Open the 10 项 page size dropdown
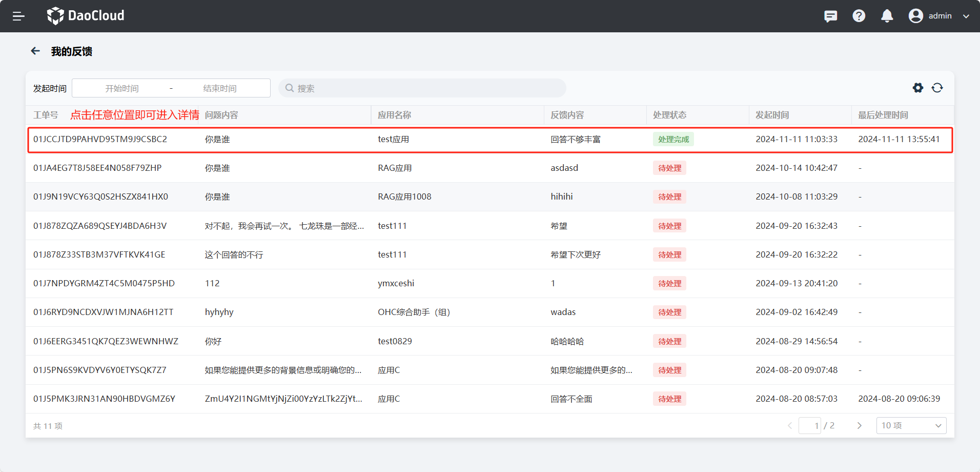This screenshot has width=980, height=472. [x=911, y=425]
